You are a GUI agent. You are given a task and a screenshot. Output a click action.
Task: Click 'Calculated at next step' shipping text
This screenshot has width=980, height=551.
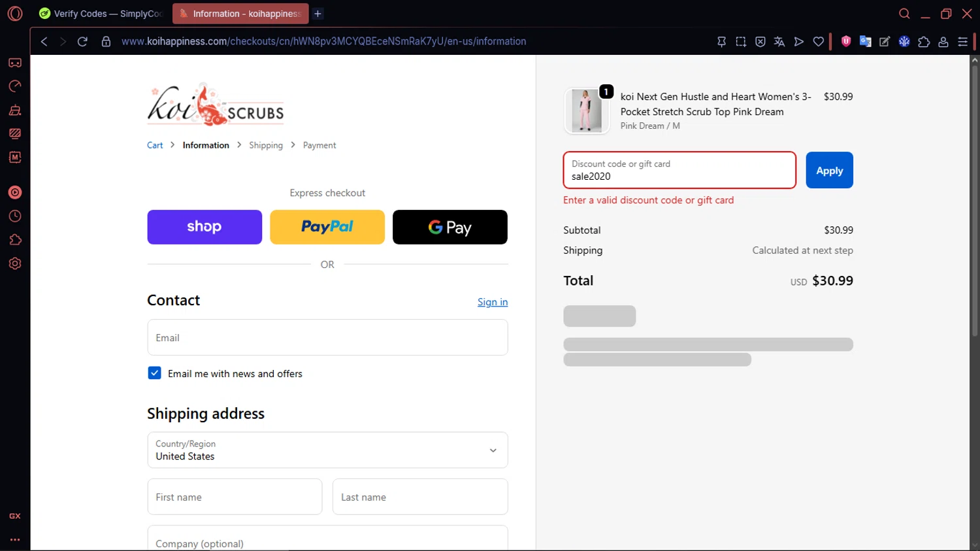(803, 250)
